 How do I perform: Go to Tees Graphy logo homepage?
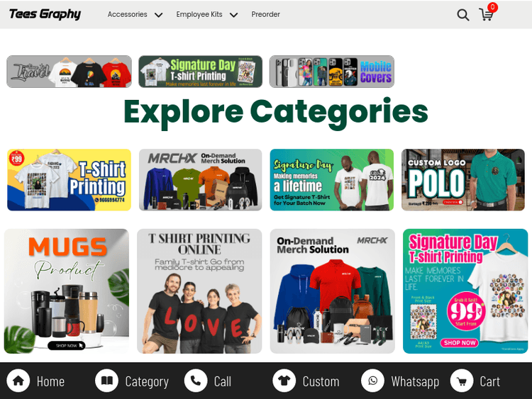coord(45,14)
